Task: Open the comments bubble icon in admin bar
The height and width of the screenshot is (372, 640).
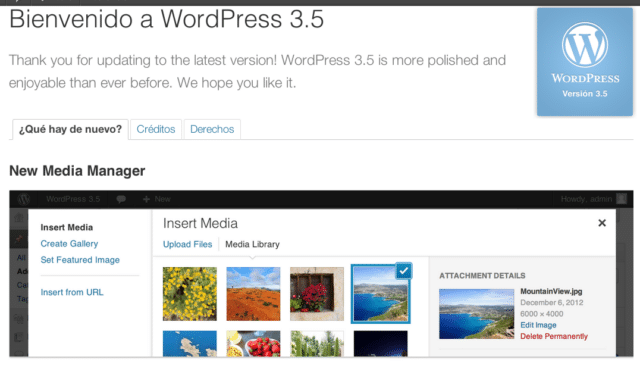Action: click(121, 199)
